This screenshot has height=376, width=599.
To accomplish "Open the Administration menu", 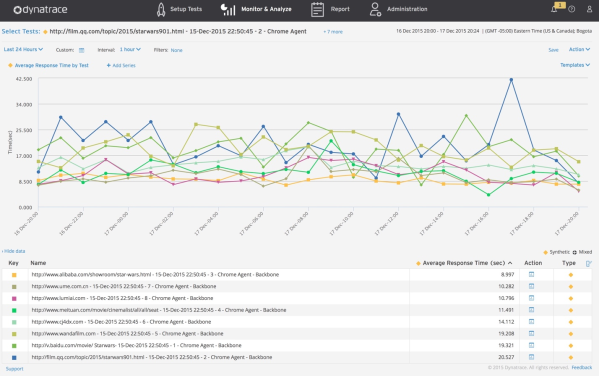I will [x=398, y=9].
